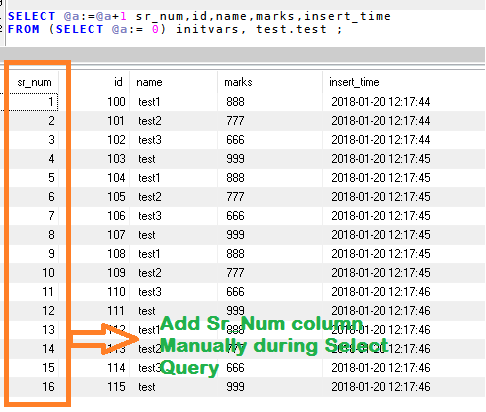Click the id cell showing 100
The image size is (486, 412).
[x=116, y=102]
